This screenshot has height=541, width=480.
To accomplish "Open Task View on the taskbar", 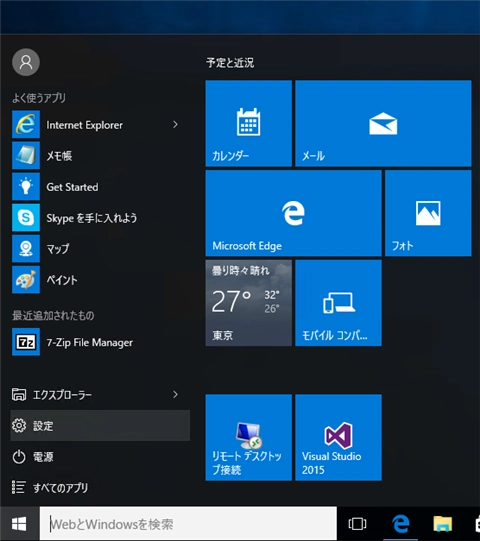I will (357, 524).
